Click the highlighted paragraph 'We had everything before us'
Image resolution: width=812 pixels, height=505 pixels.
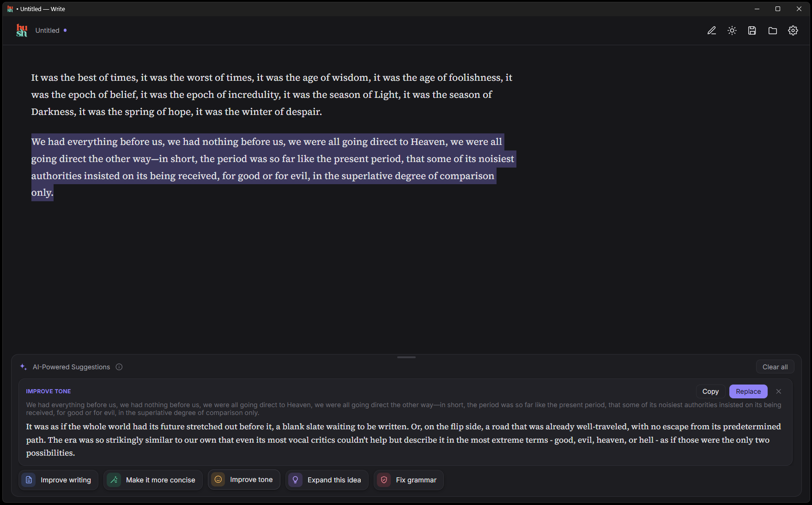273,167
